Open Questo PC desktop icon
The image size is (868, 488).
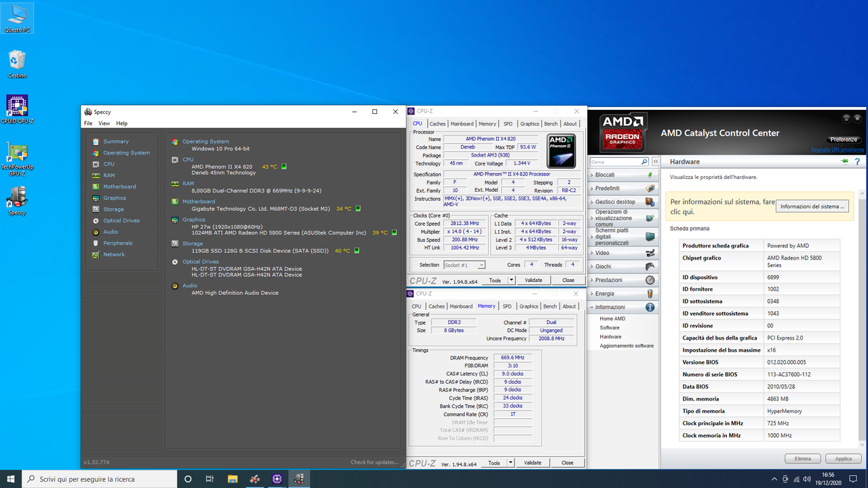(x=17, y=19)
